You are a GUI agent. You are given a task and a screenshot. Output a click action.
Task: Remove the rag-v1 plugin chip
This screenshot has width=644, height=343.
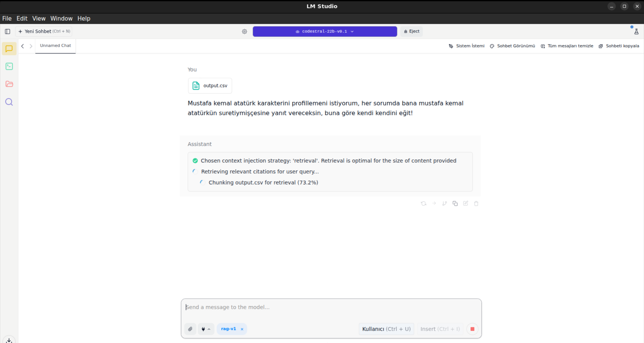click(x=242, y=329)
